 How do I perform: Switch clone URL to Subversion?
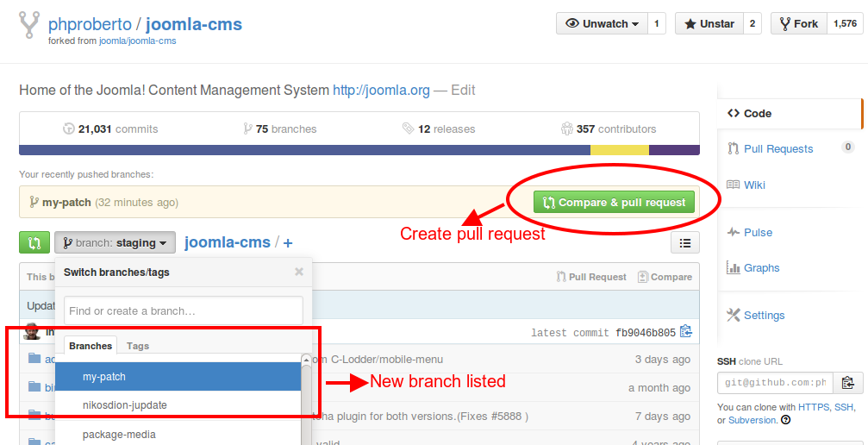[753, 420]
